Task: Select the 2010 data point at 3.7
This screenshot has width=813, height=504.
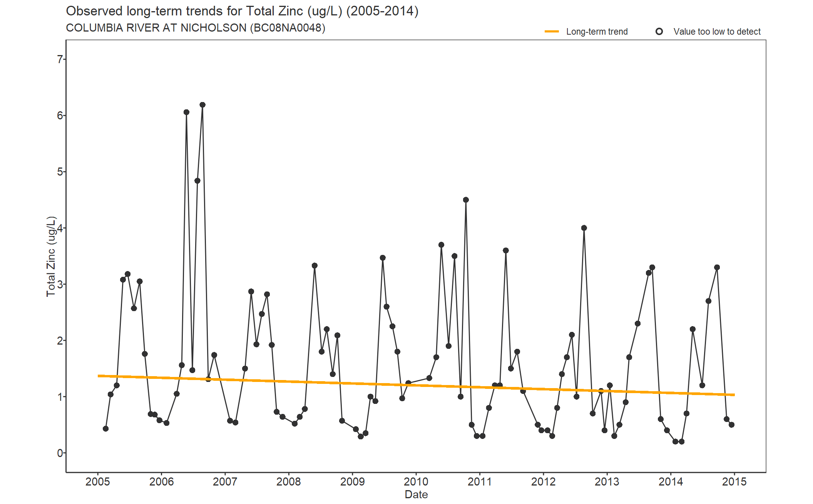Action: 441,245
